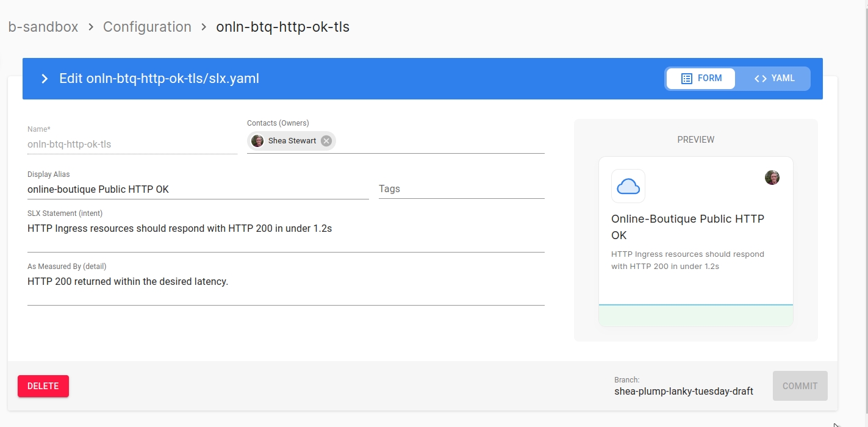Image resolution: width=868 pixels, height=427 pixels.
Task: Edit the SLX Statement intent text
Action: pyautogui.click(x=285, y=229)
